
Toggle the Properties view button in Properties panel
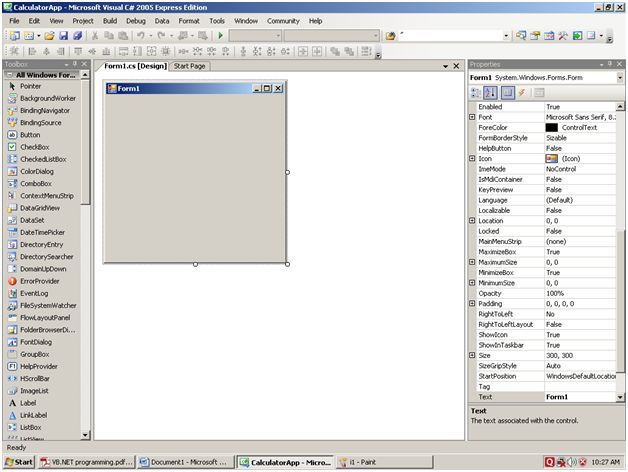point(507,93)
